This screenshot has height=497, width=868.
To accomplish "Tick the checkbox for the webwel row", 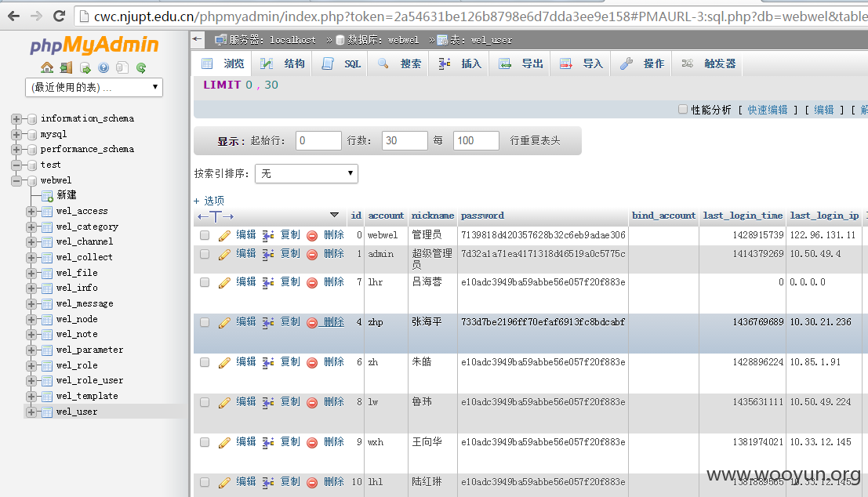I will [x=205, y=235].
